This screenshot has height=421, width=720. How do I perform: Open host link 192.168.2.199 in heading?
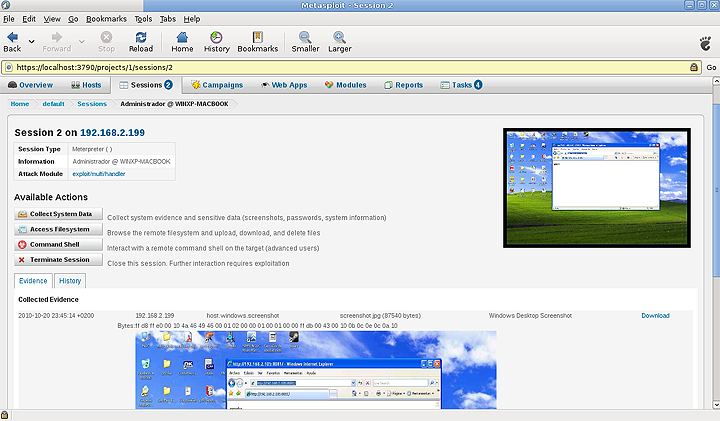(x=112, y=133)
